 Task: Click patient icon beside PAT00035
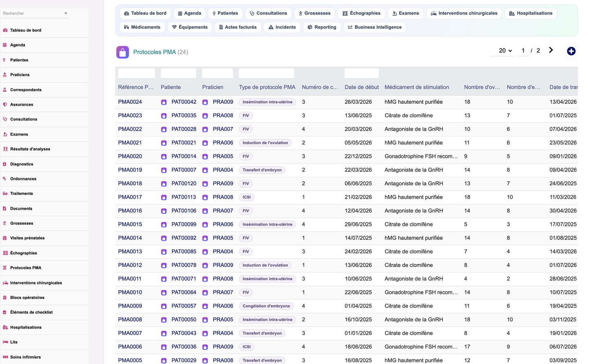[164, 116]
